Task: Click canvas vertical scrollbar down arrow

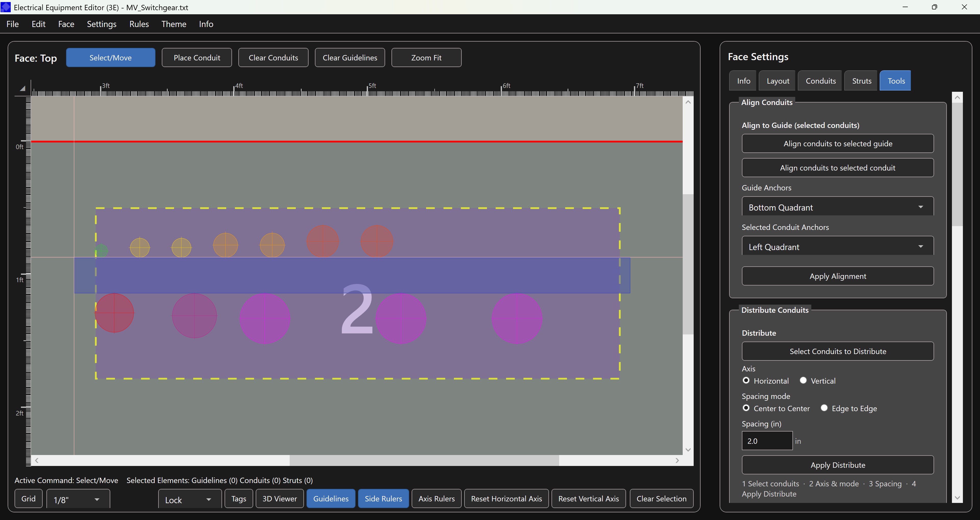Action: pyautogui.click(x=688, y=450)
